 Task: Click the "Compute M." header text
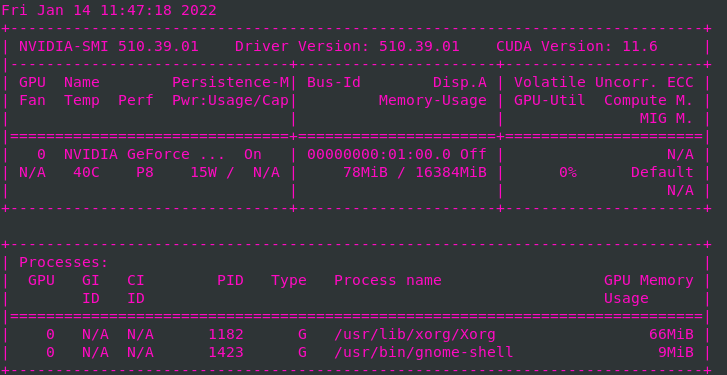[x=649, y=101]
